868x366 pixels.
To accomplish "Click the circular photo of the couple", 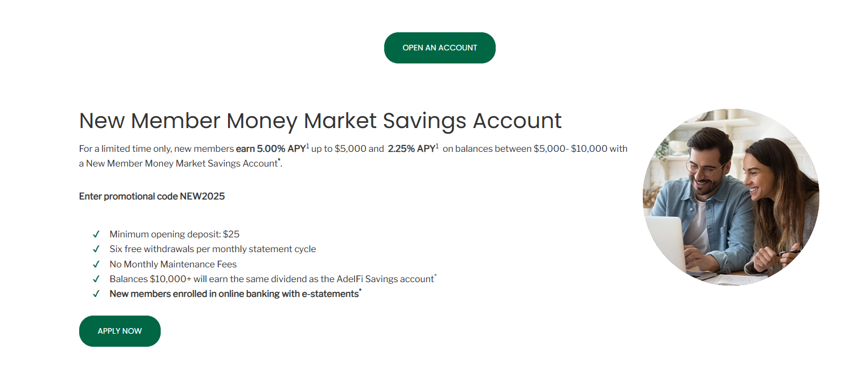I will pos(731,197).
